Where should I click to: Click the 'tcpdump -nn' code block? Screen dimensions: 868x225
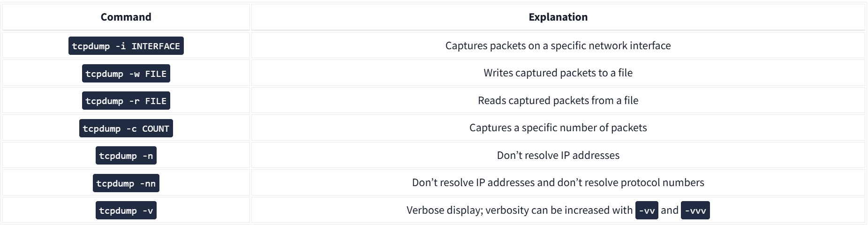(x=126, y=183)
